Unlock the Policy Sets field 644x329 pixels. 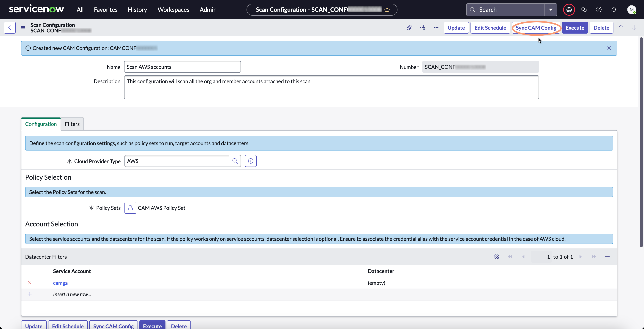[130, 208]
